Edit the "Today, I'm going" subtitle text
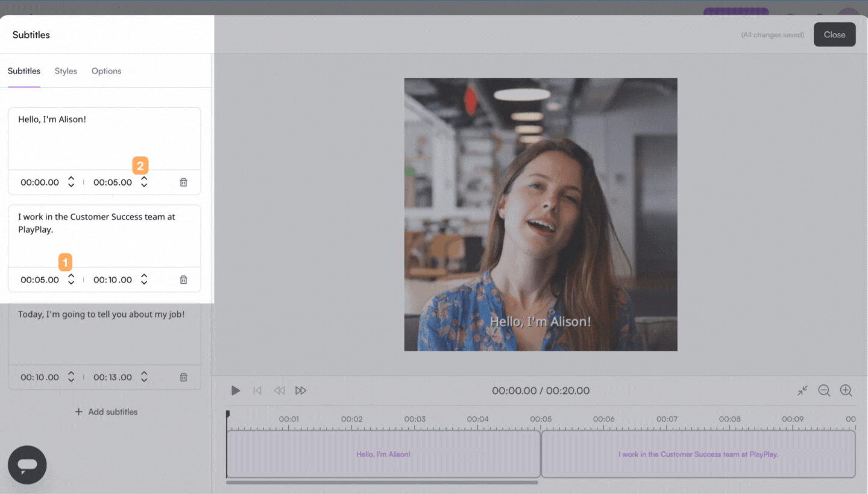The width and height of the screenshot is (868, 494). pyautogui.click(x=104, y=334)
